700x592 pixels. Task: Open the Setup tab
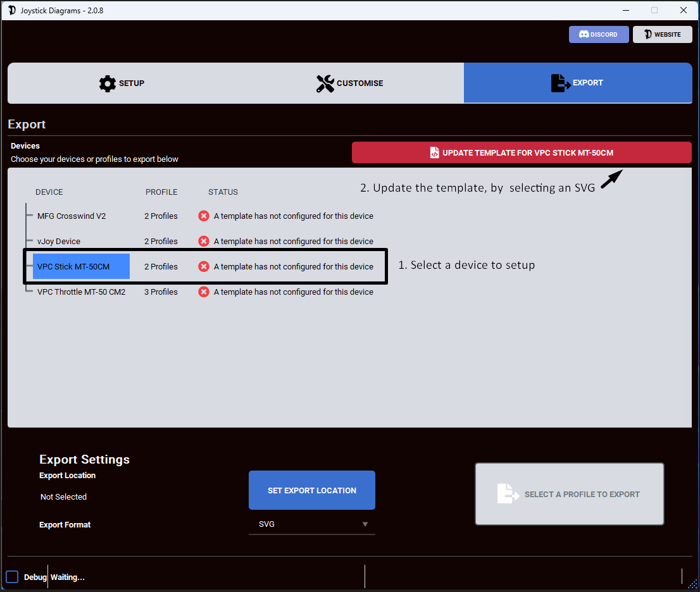pos(122,83)
